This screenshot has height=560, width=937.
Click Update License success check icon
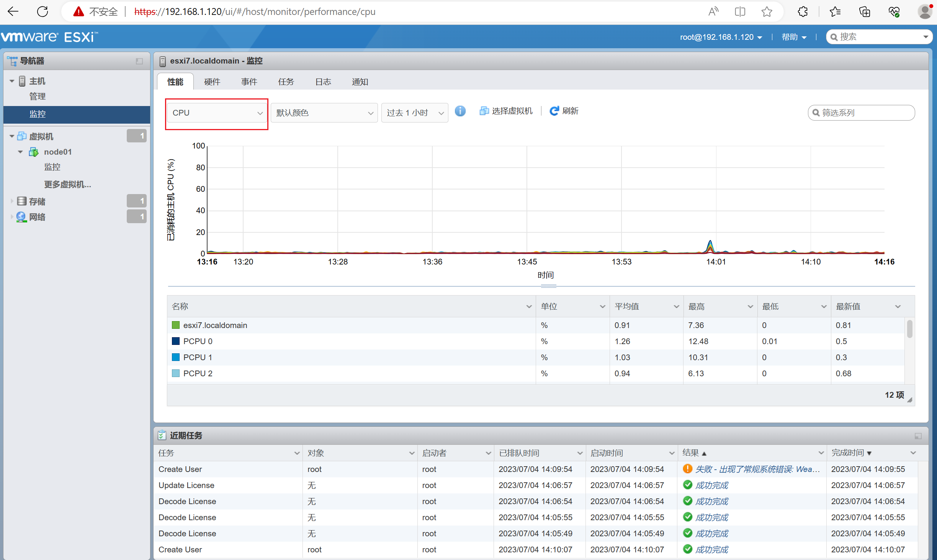(x=688, y=485)
